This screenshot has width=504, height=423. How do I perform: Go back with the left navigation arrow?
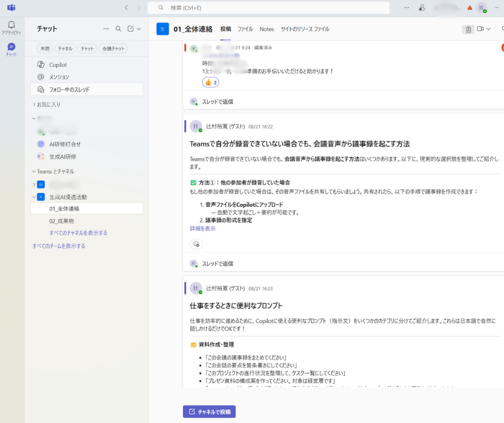click(x=127, y=8)
